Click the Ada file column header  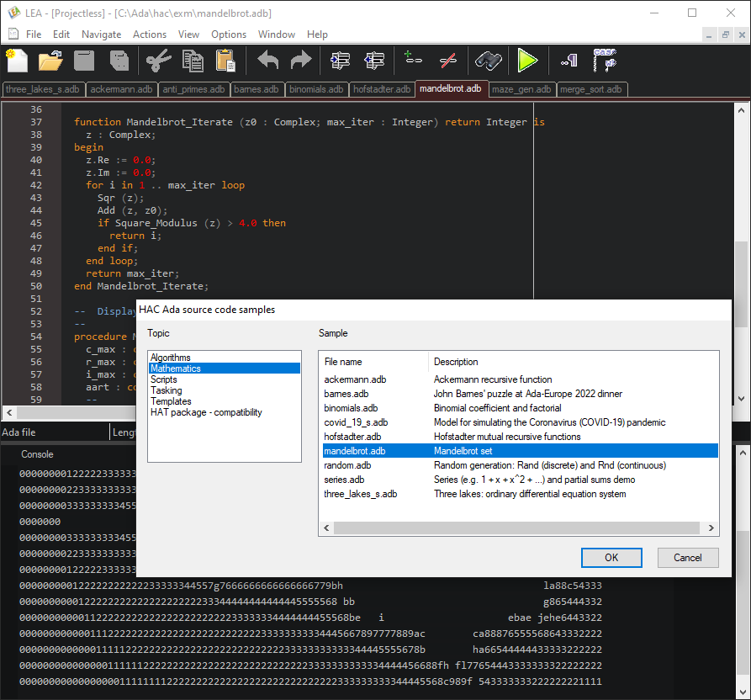coord(55,432)
